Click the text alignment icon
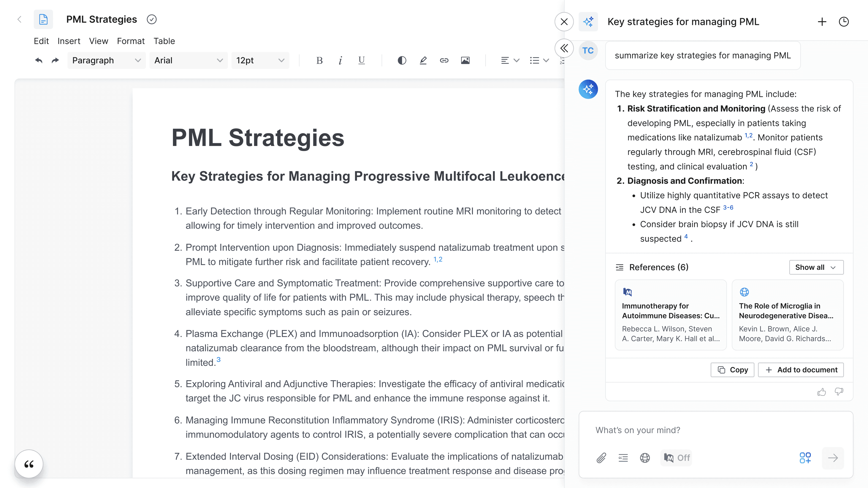Viewport: 868px width, 488px height. 505,60
